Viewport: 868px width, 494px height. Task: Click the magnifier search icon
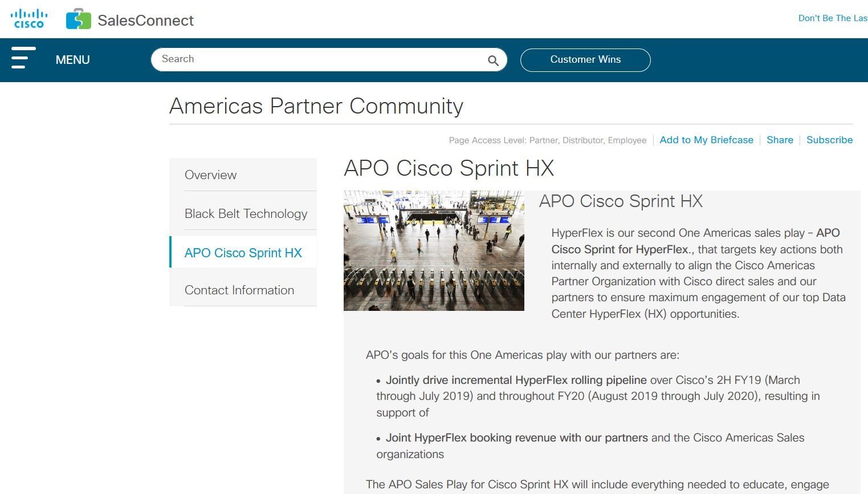point(493,60)
